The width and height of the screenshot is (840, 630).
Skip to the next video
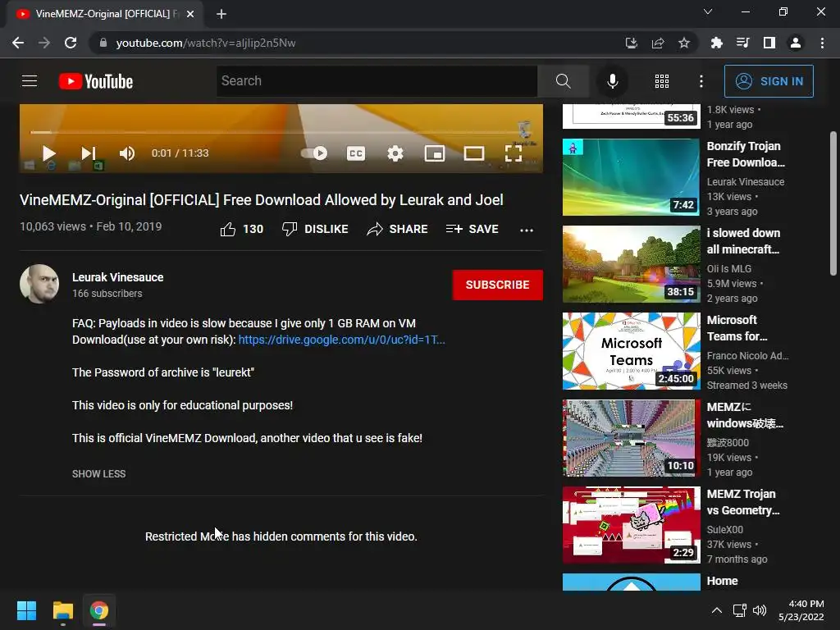pos(89,153)
